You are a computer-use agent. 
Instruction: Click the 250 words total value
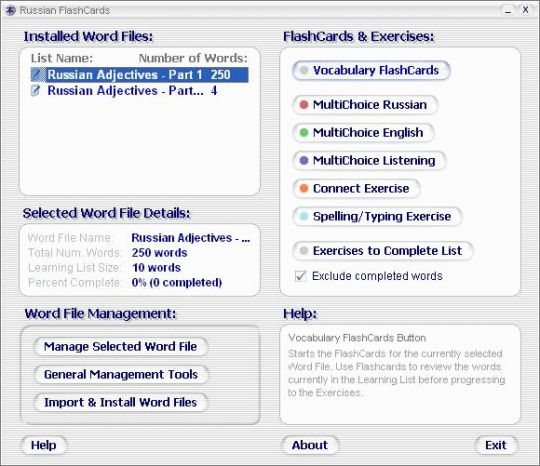point(159,253)
